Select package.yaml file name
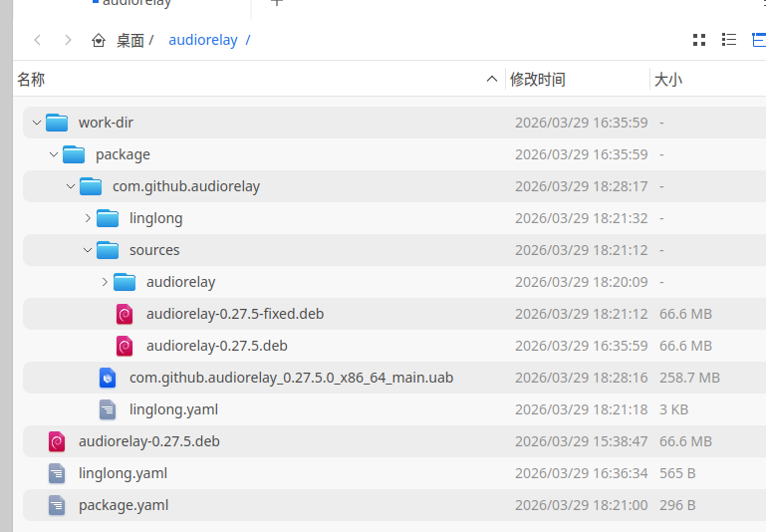The width and height of the screenshot is (766, 532). (124, 506)
